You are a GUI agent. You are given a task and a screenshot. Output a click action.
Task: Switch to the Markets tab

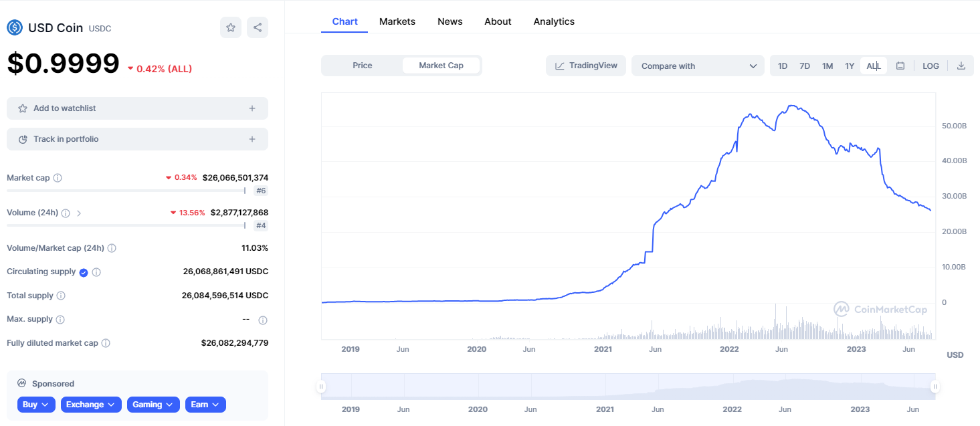(x=397, y=21)
